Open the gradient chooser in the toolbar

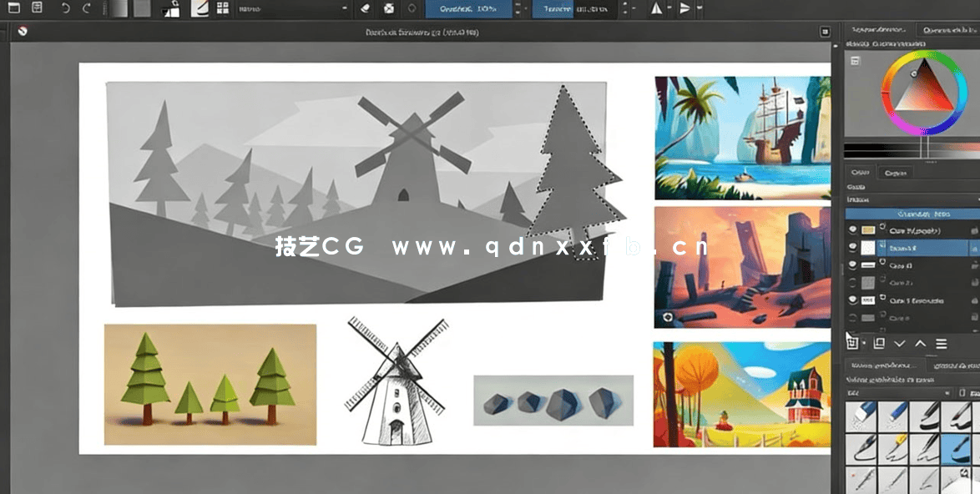tap(119, 11)
